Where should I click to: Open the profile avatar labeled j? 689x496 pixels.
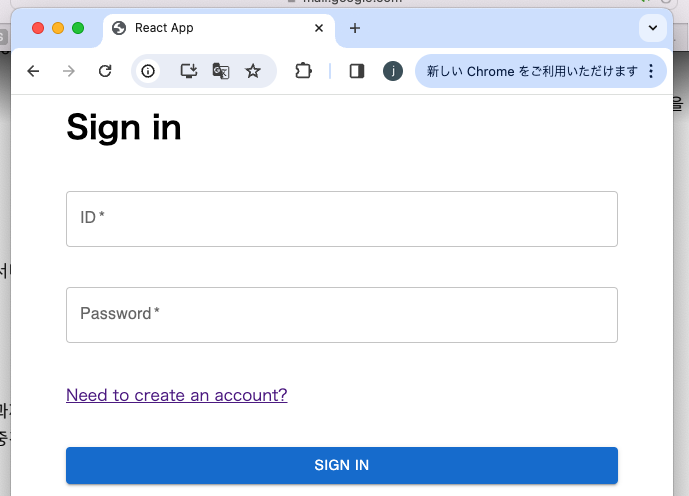[x=393, y=71]
